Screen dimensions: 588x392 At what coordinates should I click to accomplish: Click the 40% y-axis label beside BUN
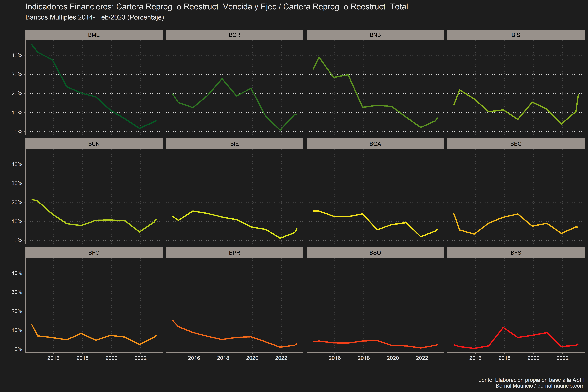tap(17, 164)
